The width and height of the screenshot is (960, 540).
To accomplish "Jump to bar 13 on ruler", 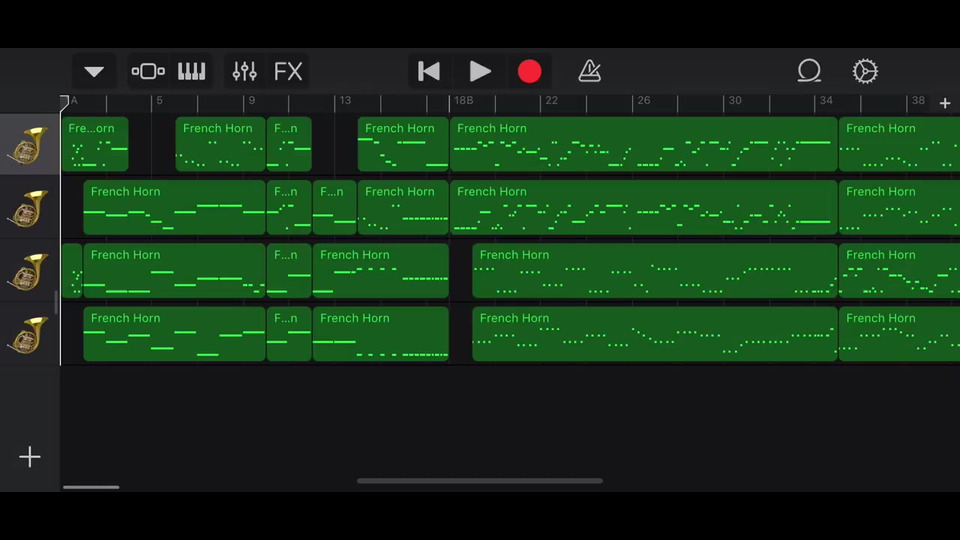I will [345, 101].
